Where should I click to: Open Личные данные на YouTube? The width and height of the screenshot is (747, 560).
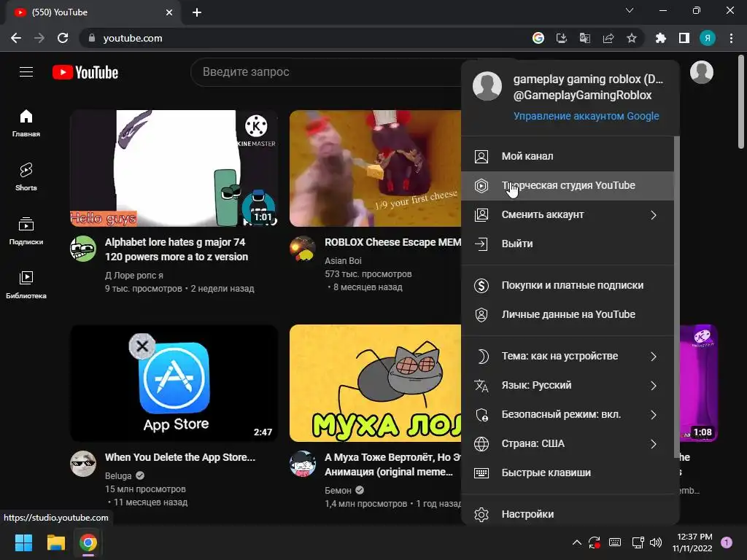click(568, 315)
